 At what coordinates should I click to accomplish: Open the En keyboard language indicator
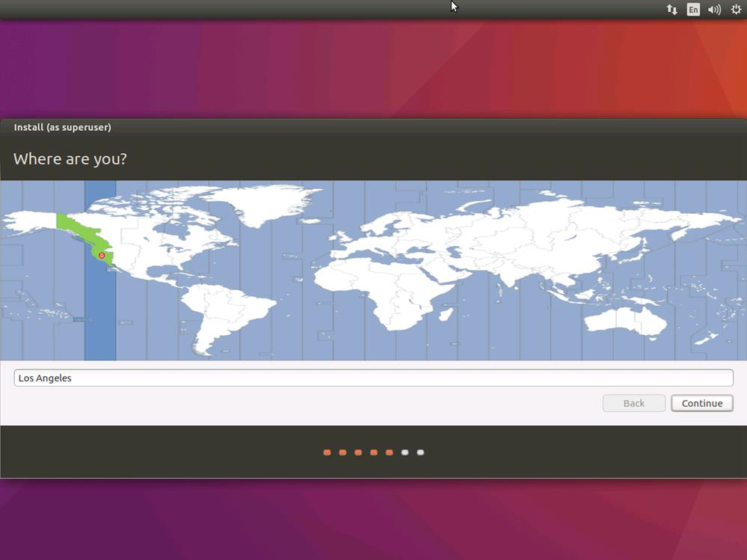(693, 10)
